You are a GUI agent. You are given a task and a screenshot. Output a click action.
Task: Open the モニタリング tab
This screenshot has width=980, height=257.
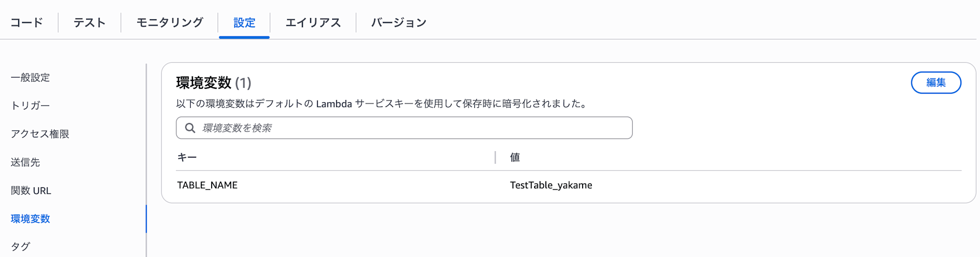click(170, 23)
